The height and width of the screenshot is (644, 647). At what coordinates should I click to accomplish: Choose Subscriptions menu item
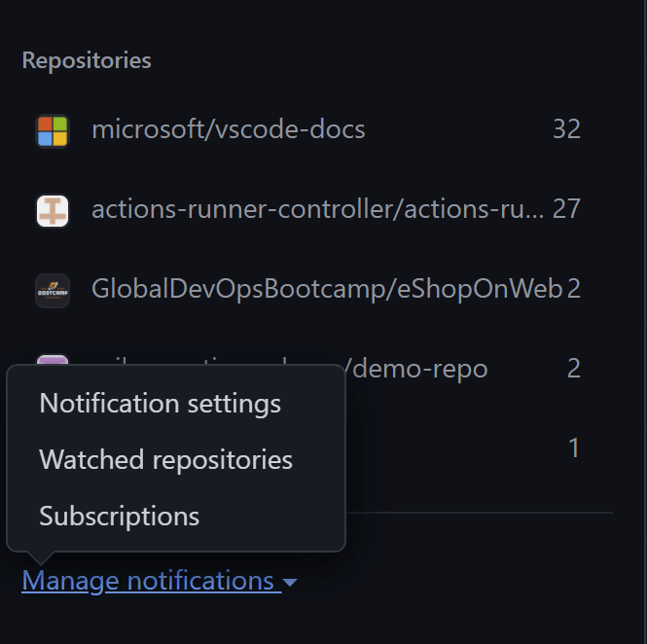coord(120,517)
